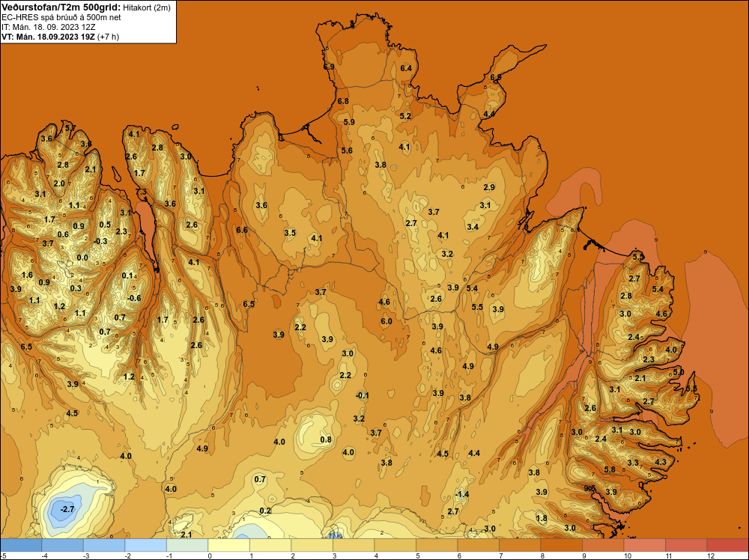Click the -2.7 temperature value on the blue glacier
The width and height of the screenshot is (749, 560).
point(67,509)
